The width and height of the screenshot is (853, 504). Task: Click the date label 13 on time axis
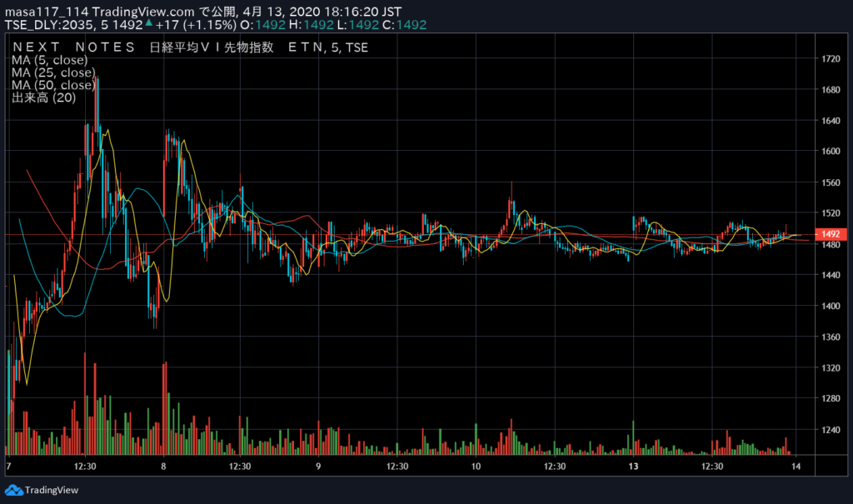633,467
